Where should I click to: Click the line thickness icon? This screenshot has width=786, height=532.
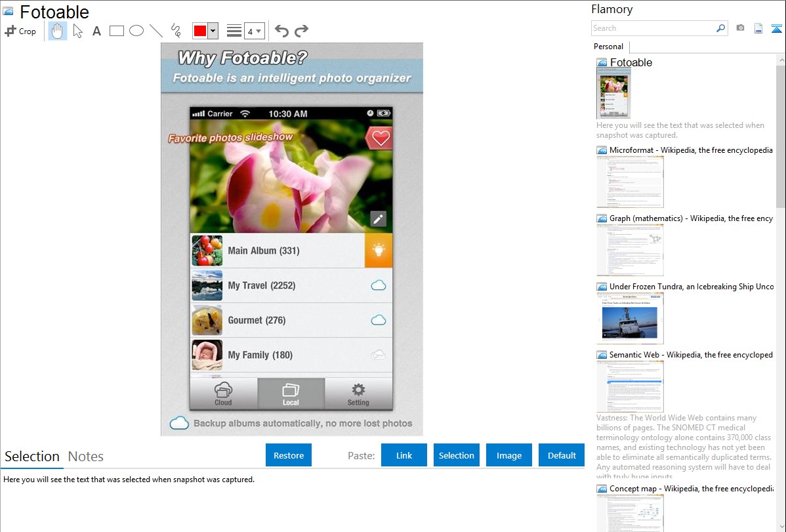(234, 31)
